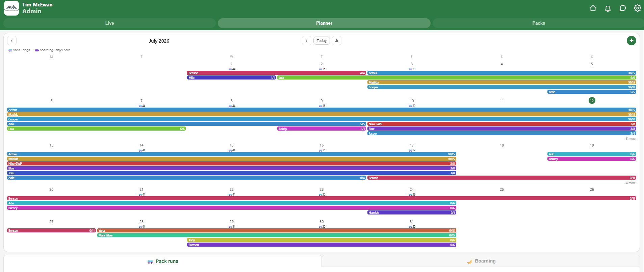Go to next month with right chevron
Viewport: 644px width, 272px height.
pos(306,41)
